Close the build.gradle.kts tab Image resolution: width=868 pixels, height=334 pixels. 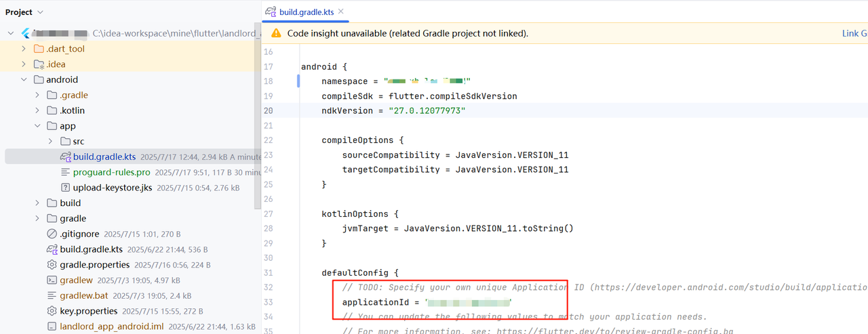coord(341,12)
